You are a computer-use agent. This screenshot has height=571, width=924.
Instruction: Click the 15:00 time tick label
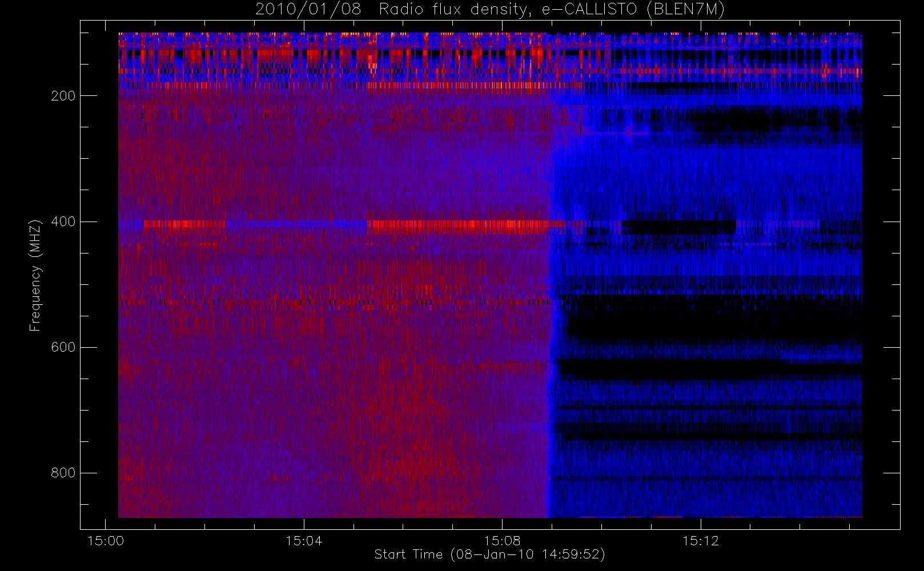click(x=106, y=541)
